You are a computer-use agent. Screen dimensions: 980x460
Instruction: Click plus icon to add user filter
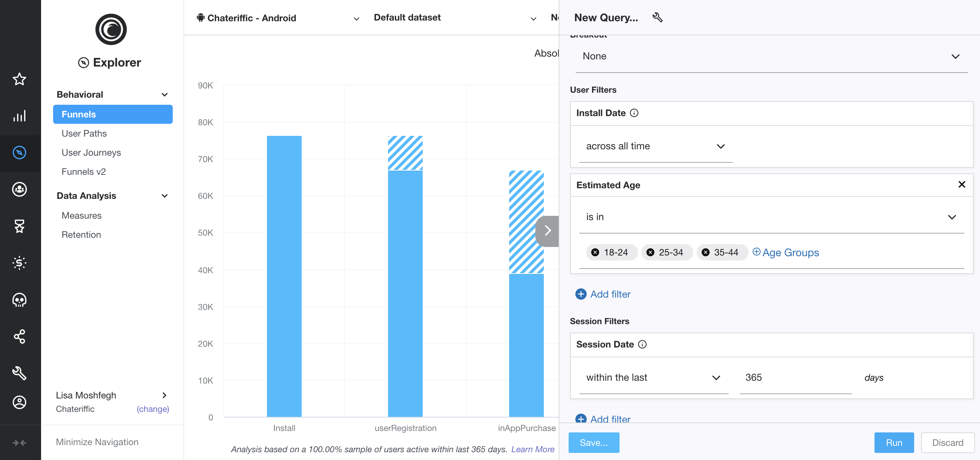click(581, 294)
